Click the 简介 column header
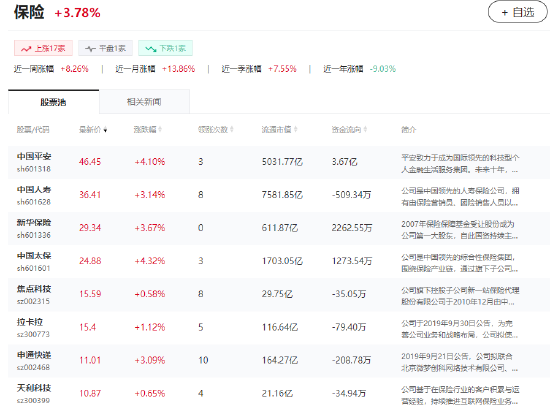The width and height of the screenshot is (550, 410). click(x=408, y=130)
